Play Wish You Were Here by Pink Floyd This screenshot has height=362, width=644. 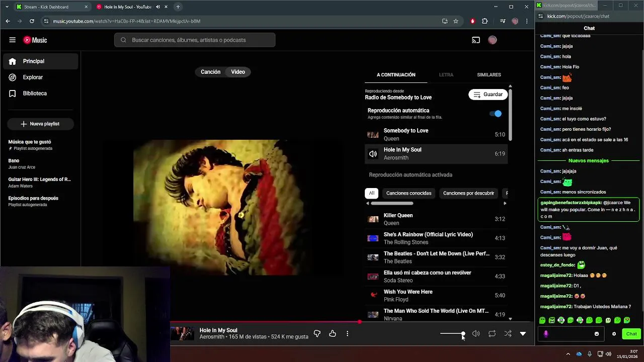pos(436,296)
